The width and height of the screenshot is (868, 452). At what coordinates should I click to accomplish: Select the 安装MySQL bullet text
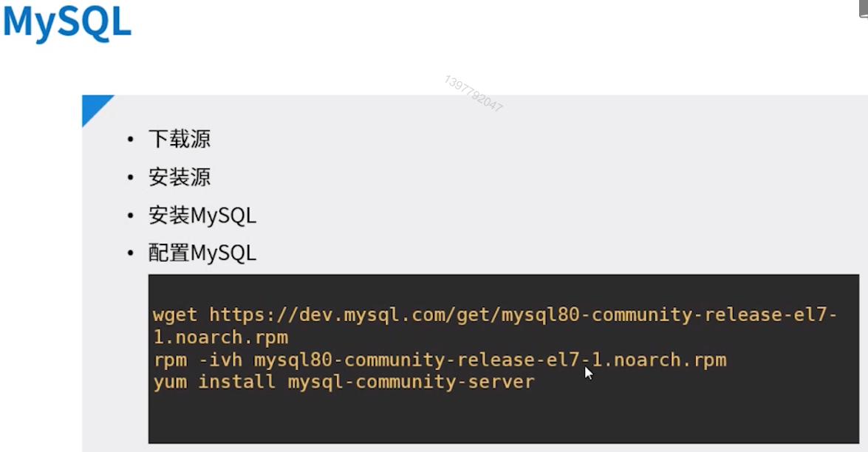[x=202, y=215]
